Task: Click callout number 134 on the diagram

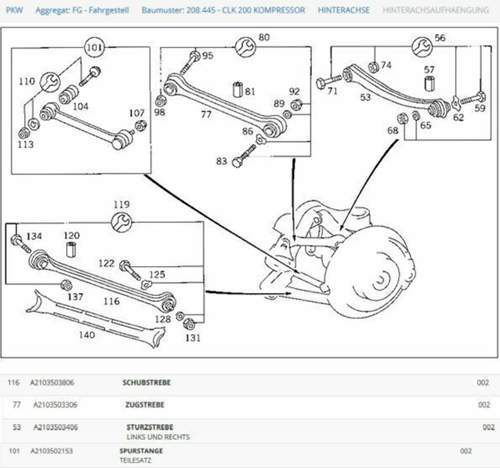Action: [x=34, y=236]
